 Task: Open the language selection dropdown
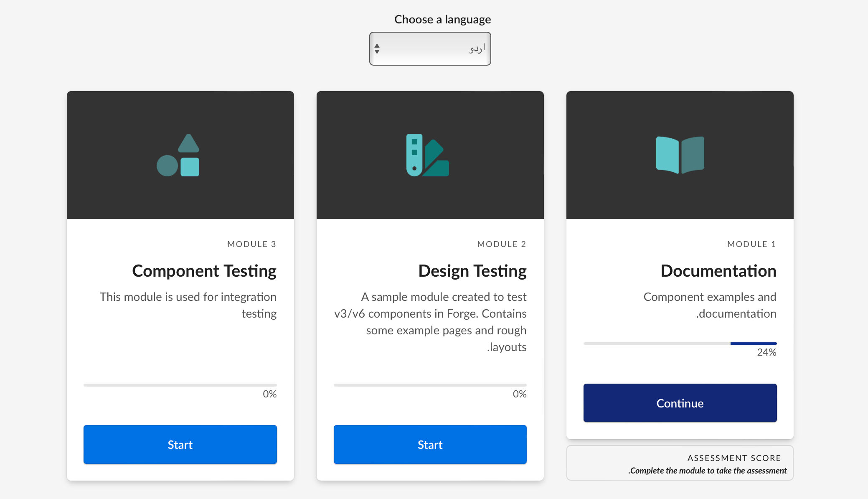[430, 49]
